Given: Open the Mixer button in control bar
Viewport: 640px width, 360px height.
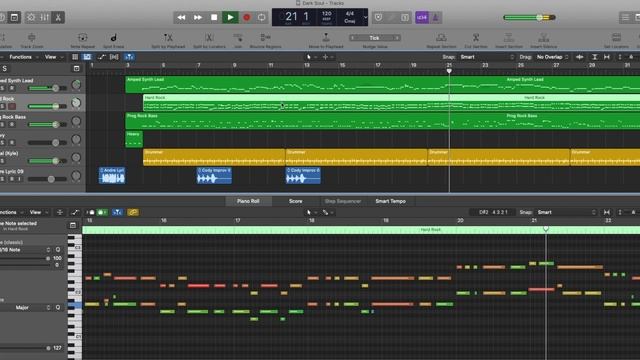Looking at the screenshot, I should coord(44,18).
